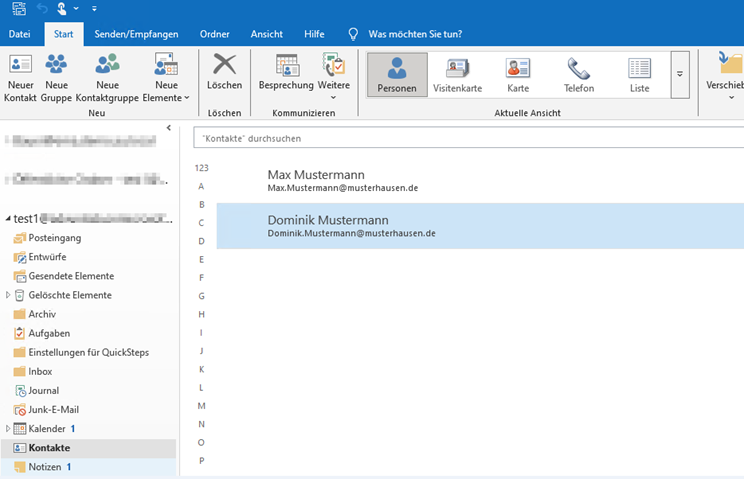The width and height of the screenshot is (744, 479).
Task: Open the Posteingang folder
Action: point(55,238)
